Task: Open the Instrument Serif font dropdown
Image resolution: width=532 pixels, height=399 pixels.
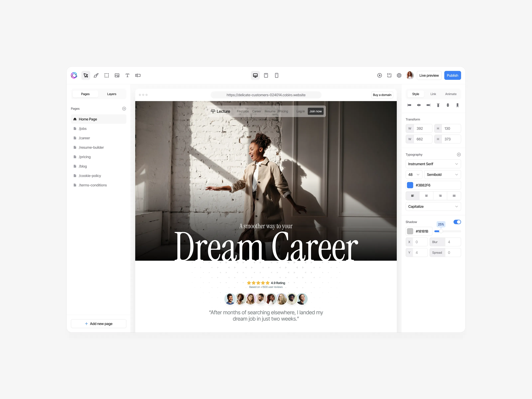Action: coord(433,164)
